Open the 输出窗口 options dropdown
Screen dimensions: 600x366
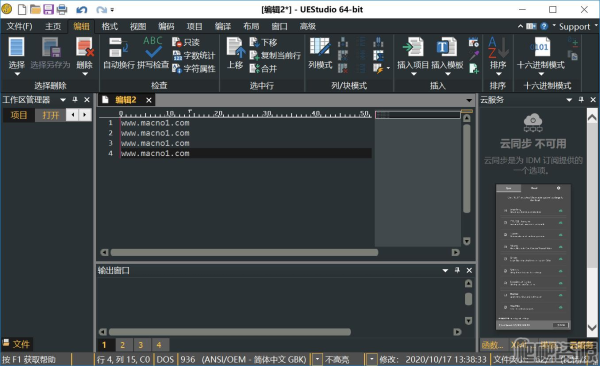click(445, 271)
